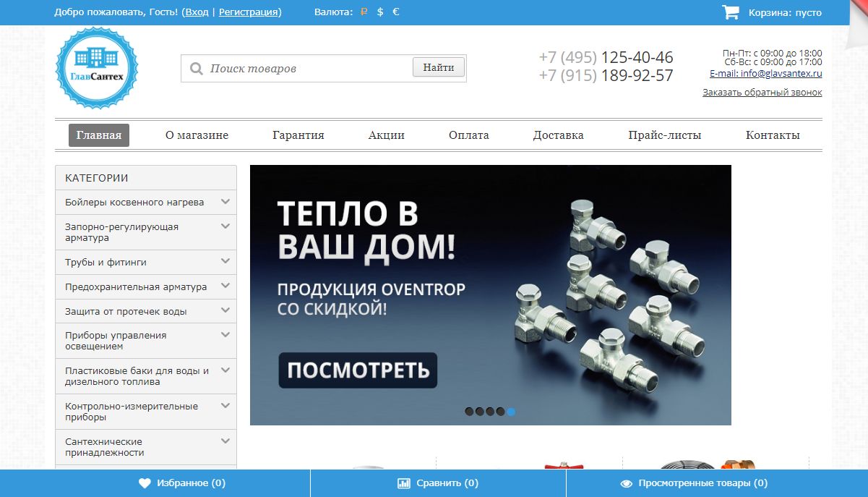Click phone number +7 (915) 189-92-57
The width and height of the screenshot is (868, 497).
point(606,75)
